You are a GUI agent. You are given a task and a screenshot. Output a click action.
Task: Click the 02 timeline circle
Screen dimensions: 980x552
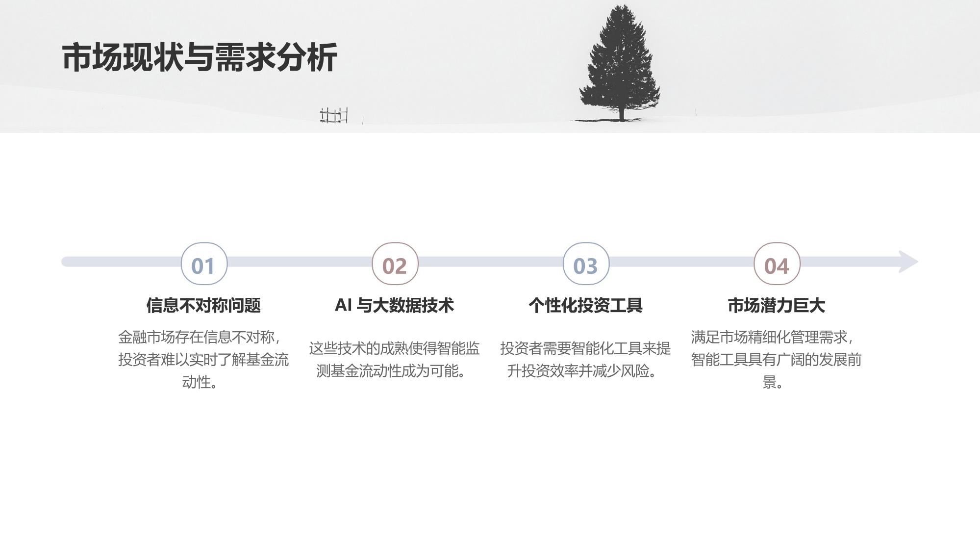coord(395,263)
